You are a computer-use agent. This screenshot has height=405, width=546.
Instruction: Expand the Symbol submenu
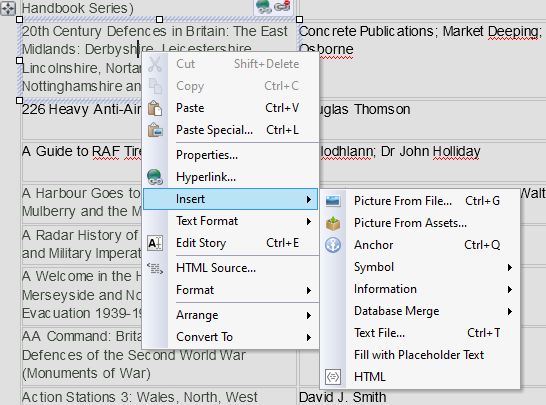click(420, 267)
